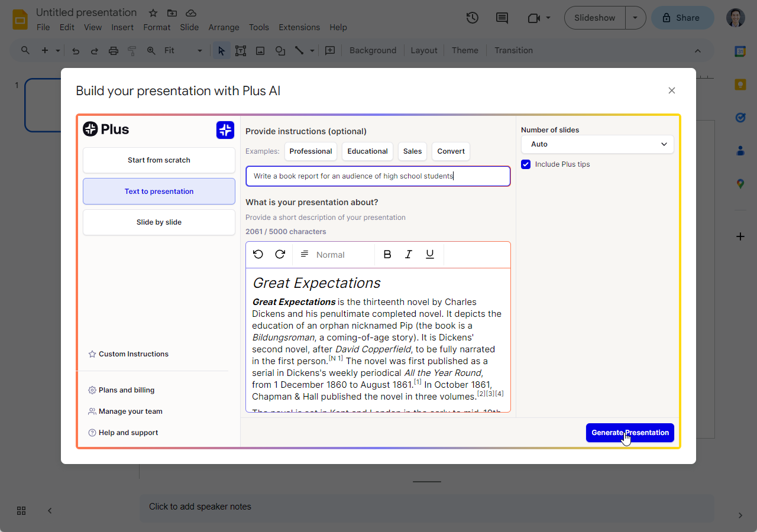Open Google Tasks in the side panel
757x532 pixels.
[x=740, y=118]
